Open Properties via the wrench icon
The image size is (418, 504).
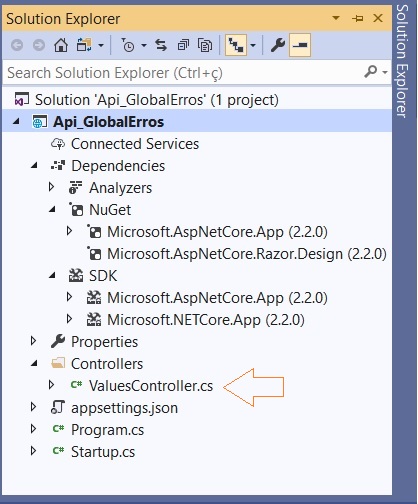click(278, 45)
